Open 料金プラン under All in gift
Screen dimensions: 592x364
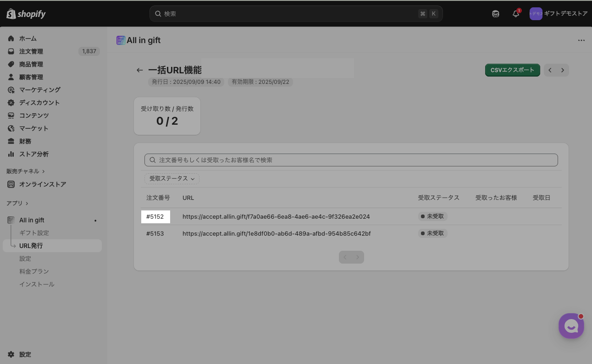click(x=34, y=271)
